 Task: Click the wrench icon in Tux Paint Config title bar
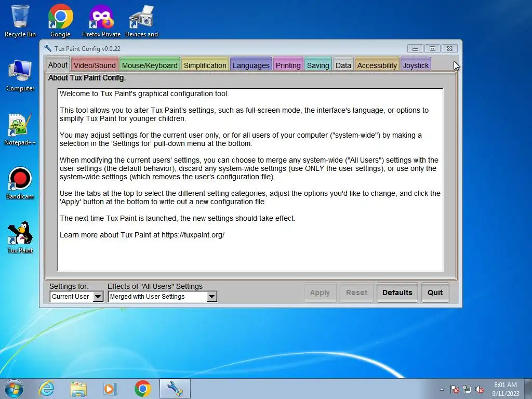click(x=48, y=48)
